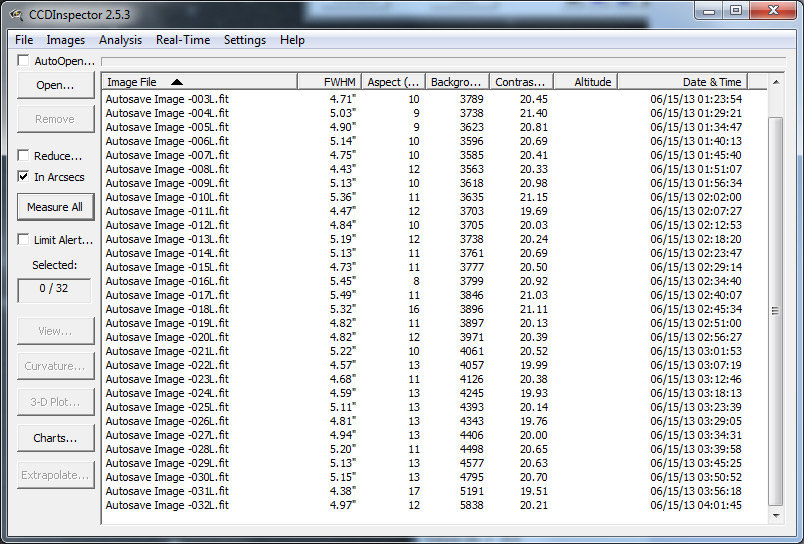Sort by the Background column header
Image resolution: width=804 pixels, height=544 pixels.
coord(457,82)
